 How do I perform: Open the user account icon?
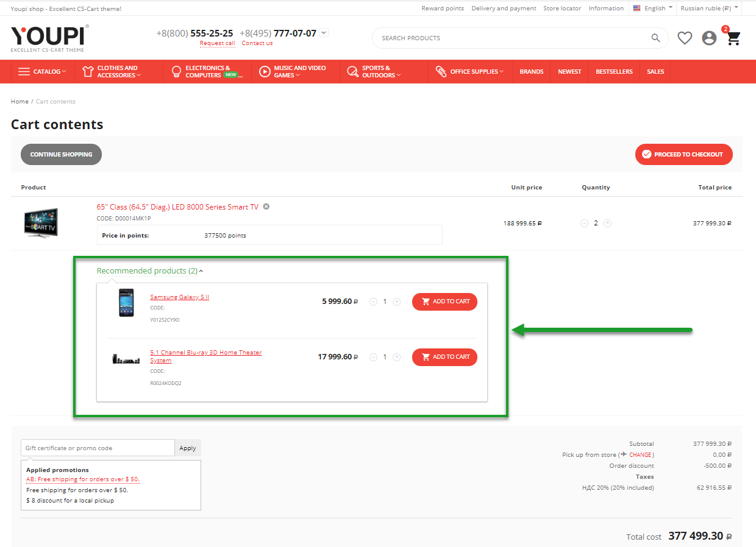point(709,38)
